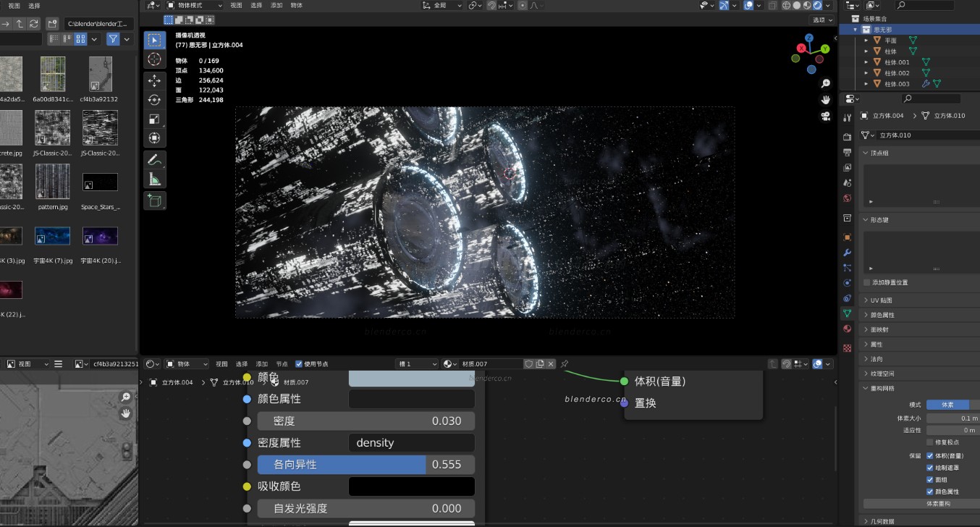The height and width of the screenshot is (527, 980).
Task: Click the 各向异性 slider
Action: coord(366,465)
